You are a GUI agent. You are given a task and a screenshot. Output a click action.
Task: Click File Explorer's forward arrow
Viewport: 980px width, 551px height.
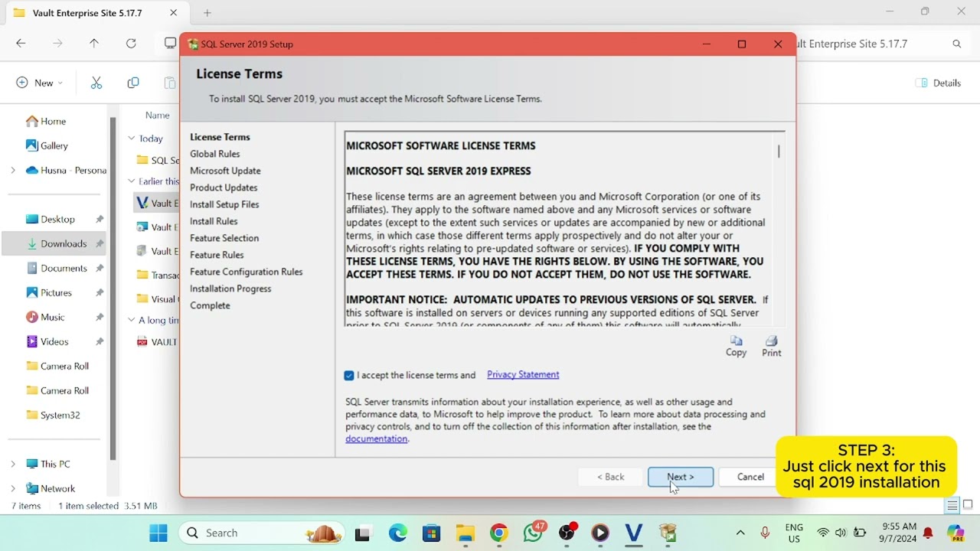click(x=57, y=44)
